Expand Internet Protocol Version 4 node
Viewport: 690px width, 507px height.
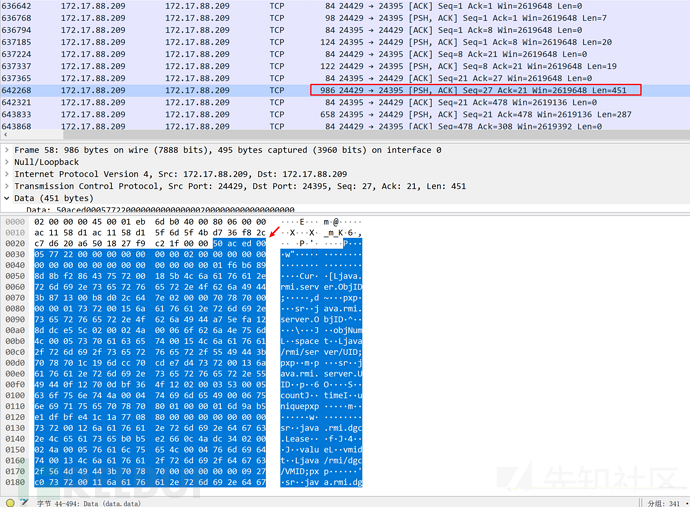[x=7, y=174]
